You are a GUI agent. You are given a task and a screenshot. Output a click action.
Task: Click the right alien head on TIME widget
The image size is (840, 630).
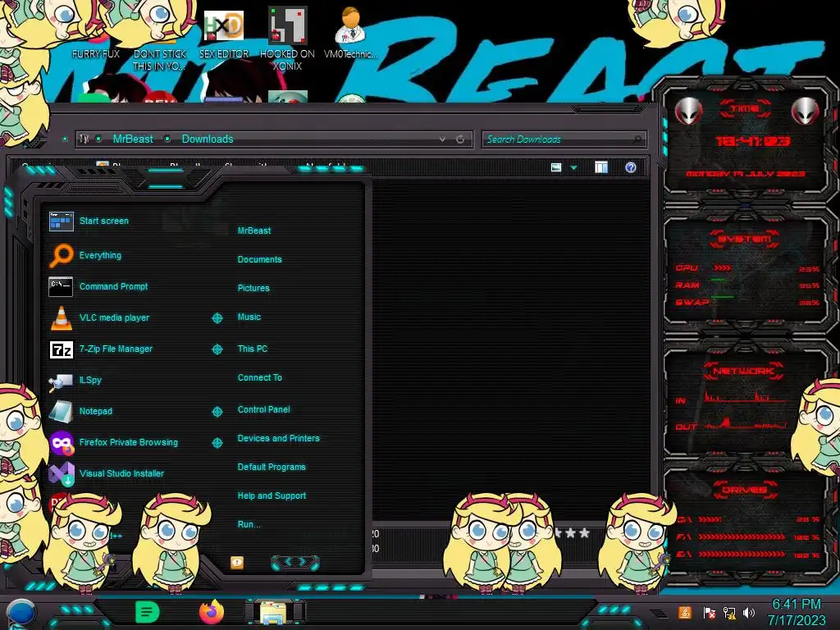[806, 111]
